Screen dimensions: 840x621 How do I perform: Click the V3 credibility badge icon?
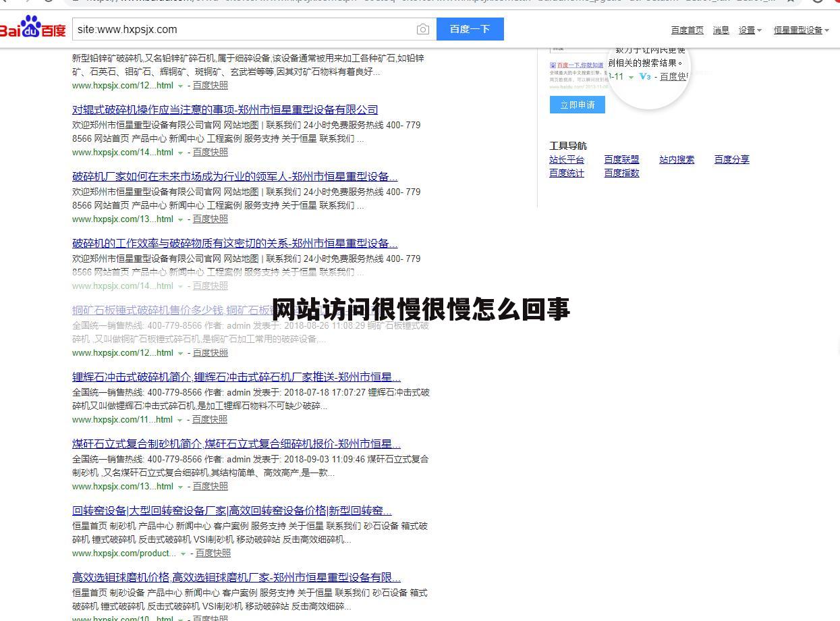pyautogui.click(x=645, y=76)
